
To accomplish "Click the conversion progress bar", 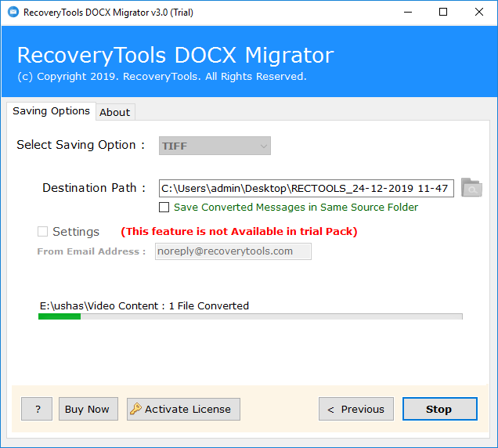I will pos(251,316).
